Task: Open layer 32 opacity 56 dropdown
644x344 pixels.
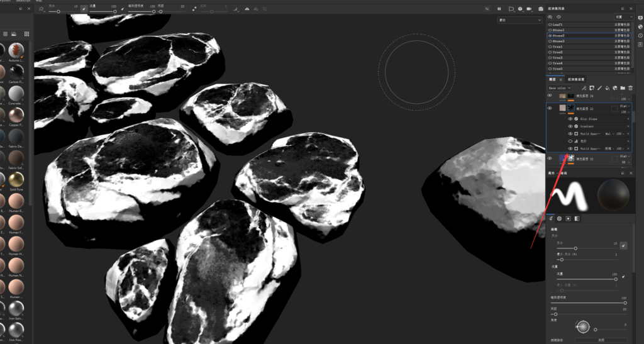Action: point(625,162)
